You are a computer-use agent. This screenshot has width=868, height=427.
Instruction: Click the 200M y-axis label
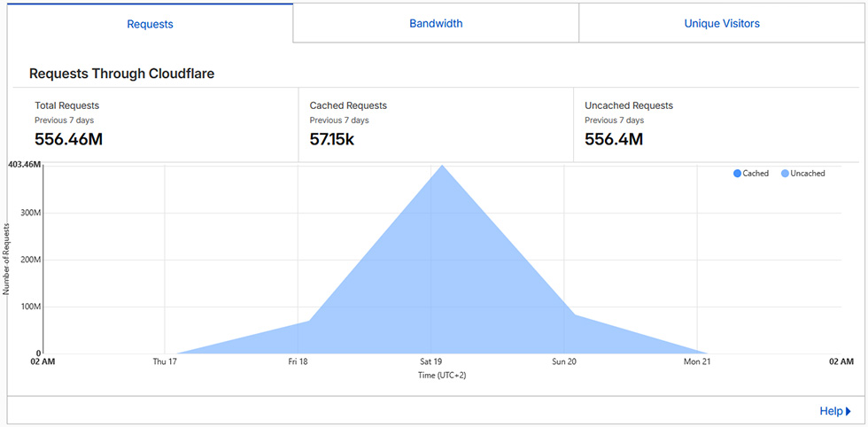(x=32, y=260)
